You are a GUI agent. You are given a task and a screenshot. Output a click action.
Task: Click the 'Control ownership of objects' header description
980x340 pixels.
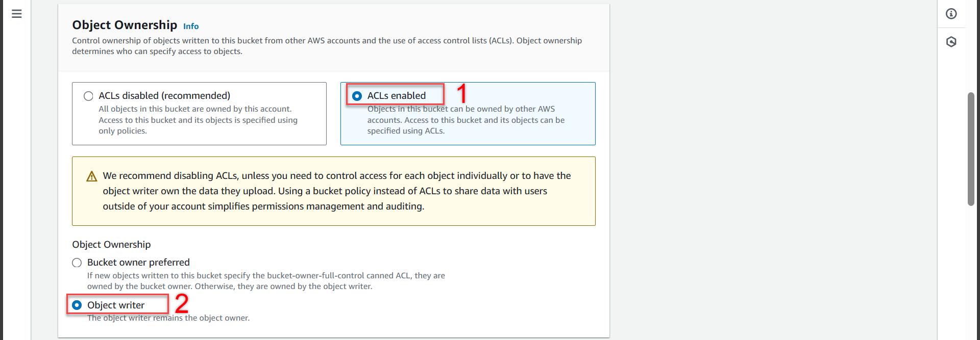click(327, 46)
